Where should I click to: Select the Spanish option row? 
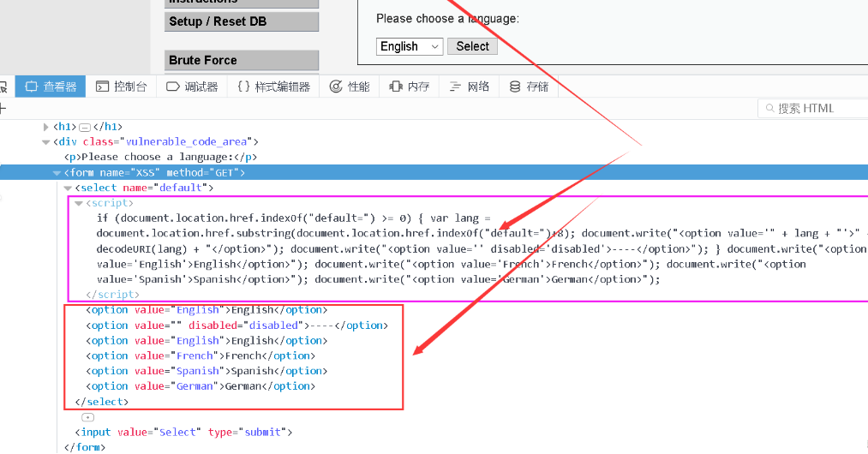(x=207, y=371)
